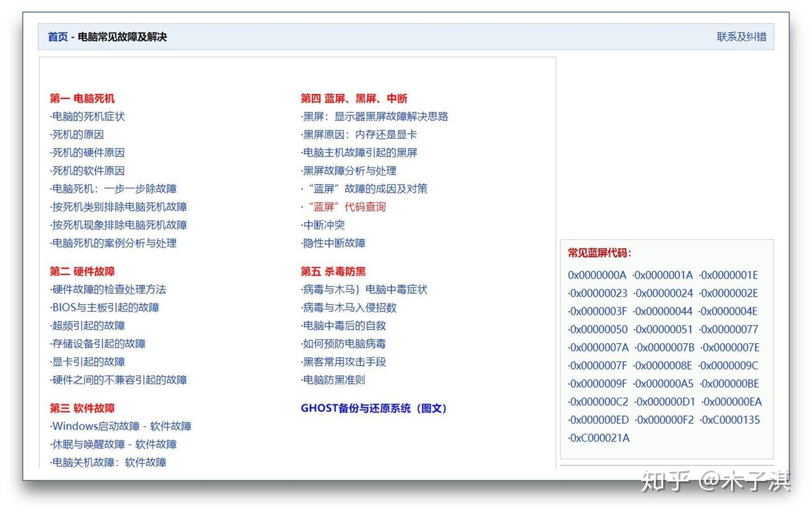
Task: Open the 如何预防电脑病毒 link
Action: (345, 344)
